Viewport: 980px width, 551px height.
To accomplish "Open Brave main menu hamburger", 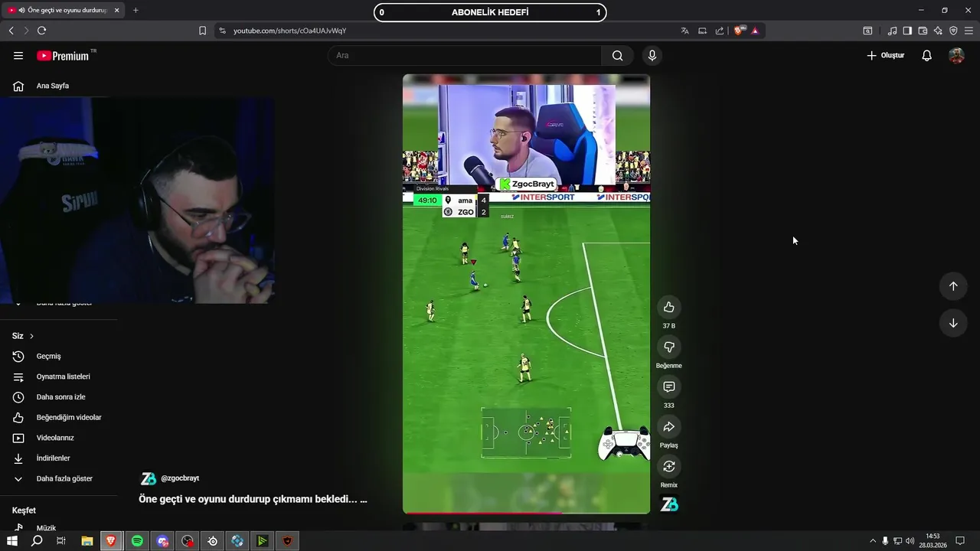I will [x=969, y=31].
